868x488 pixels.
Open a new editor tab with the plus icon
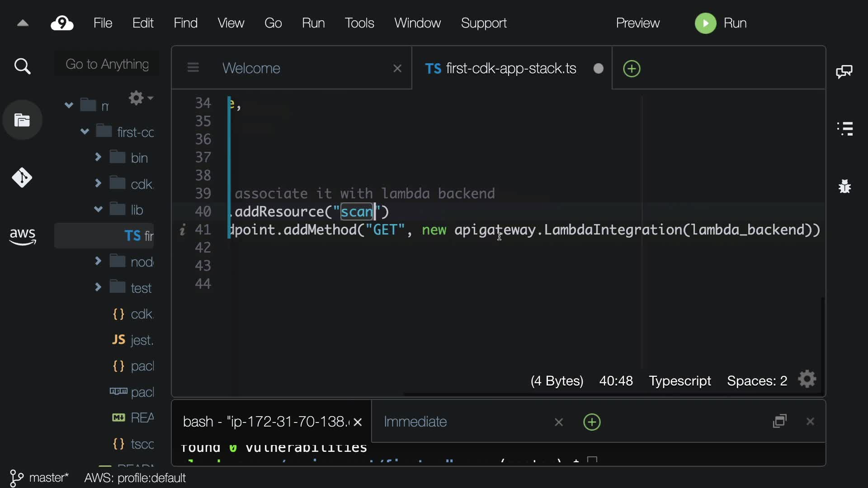click(x=632, y=69)
